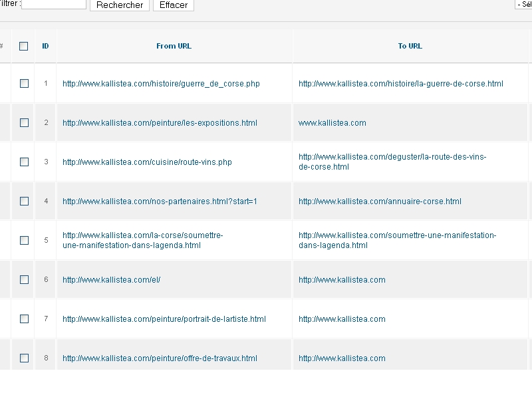This screenshot has width=532, height=399.
Task: Mark the checkbox for redirect ID 4
Action: coord(24,201)
